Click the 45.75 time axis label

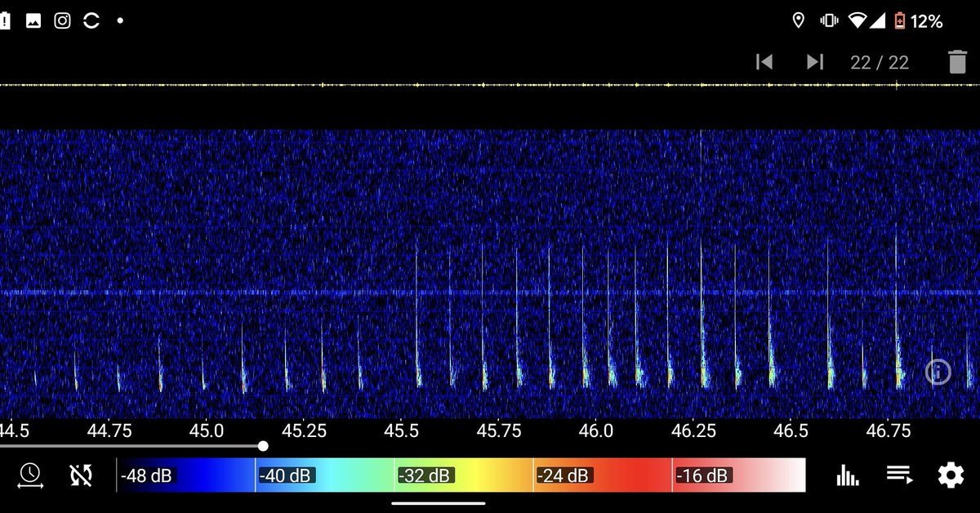pyautogui.click(x=498, y=430)
